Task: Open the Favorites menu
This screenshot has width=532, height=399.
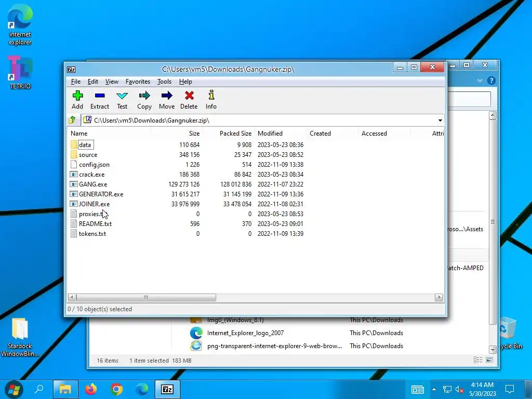Action: tap(138, 82)
